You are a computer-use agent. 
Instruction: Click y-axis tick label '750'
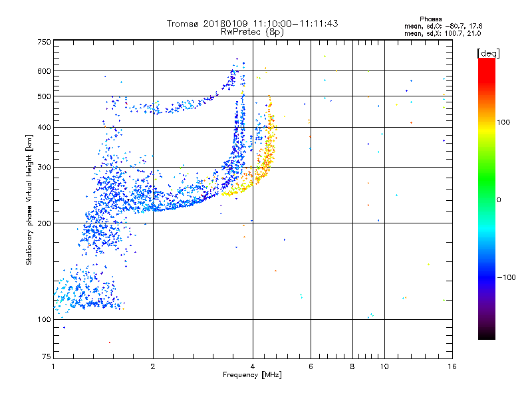pos(44,42)
